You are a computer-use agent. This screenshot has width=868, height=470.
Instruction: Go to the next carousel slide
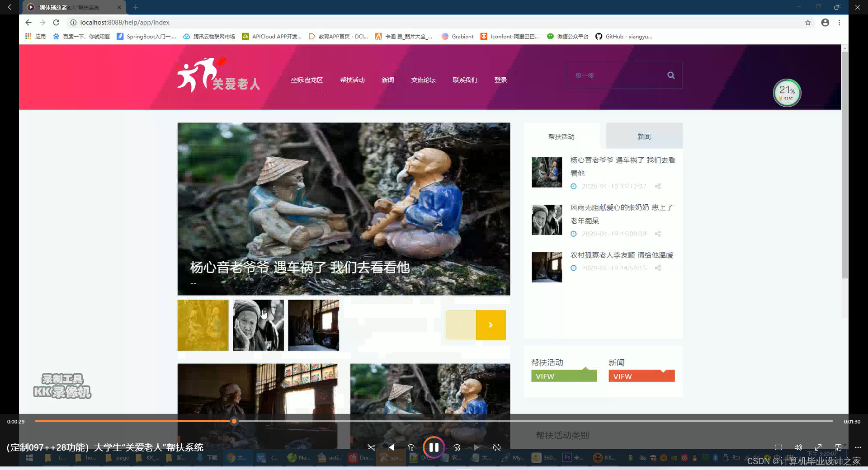click(x=491, y=325)
